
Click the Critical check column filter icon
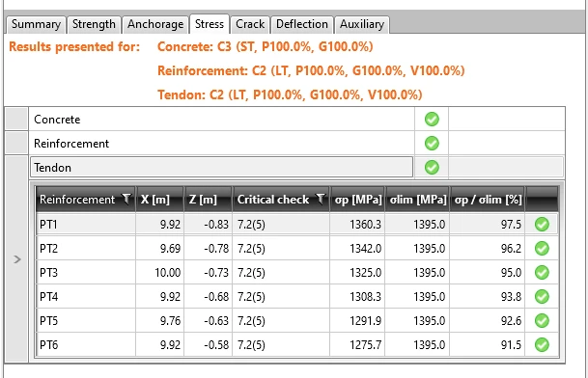[x=321, y=199]
